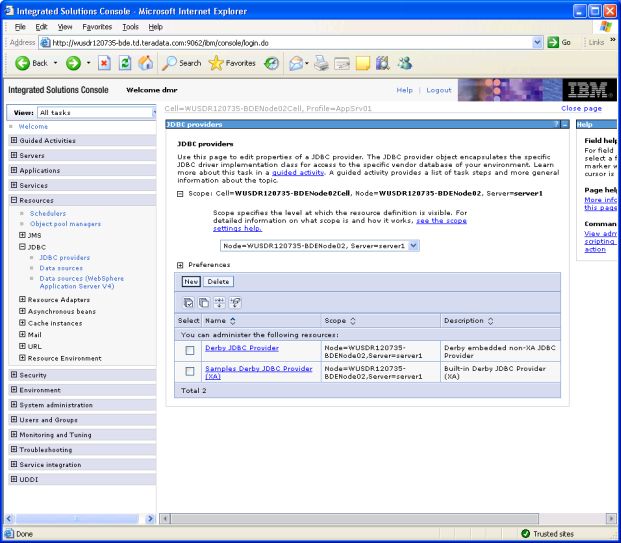
Task: Click the Home icon in toolbar
Action: pos(146,63)
